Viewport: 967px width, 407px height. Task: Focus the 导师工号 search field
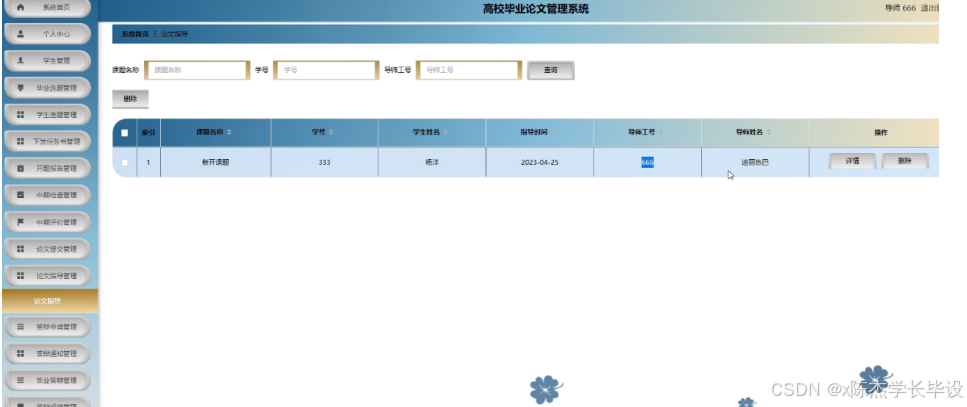(469, 70)
